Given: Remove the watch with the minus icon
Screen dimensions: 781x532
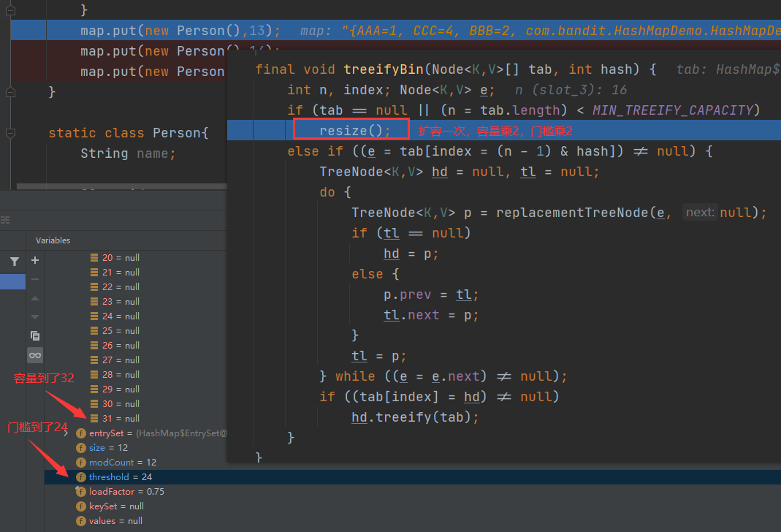Looking at the screenshot, I should click(x=35, y=279).
